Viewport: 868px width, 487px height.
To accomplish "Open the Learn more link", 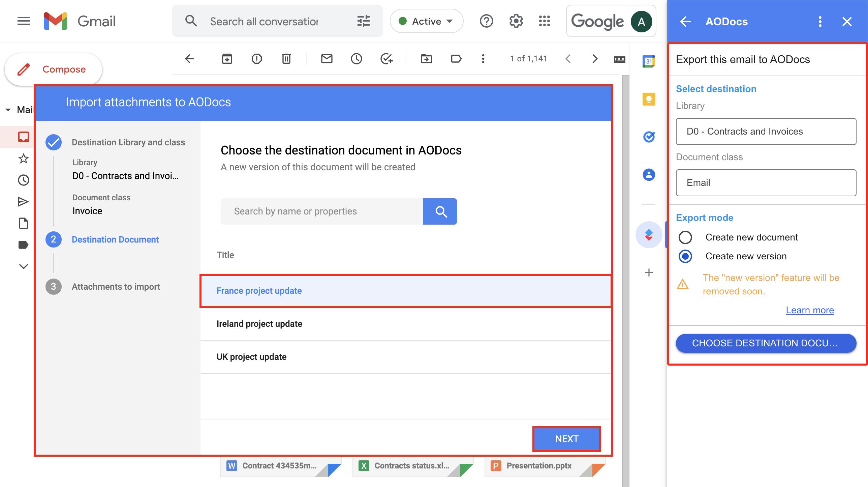I will coord(810,310).
